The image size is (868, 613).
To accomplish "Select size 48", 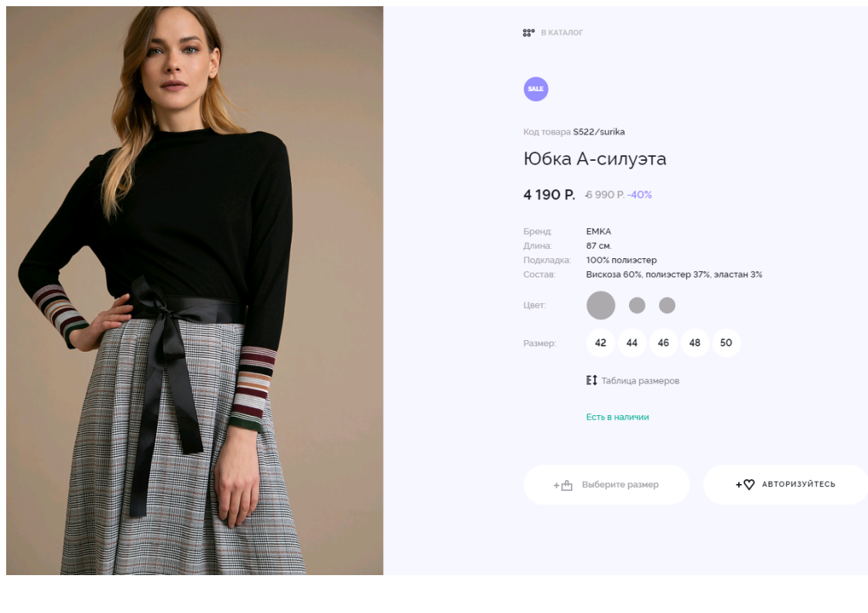I will point(695,342).
